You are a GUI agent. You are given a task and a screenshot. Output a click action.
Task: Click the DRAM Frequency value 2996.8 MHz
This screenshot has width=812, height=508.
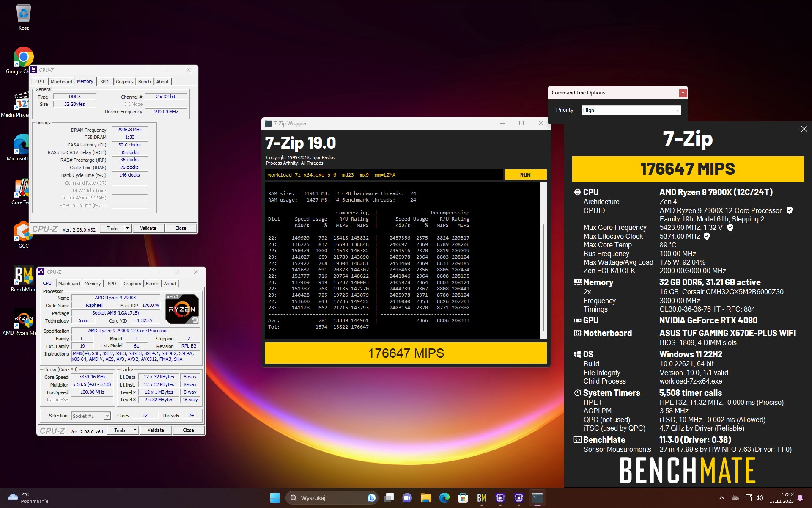129,130
